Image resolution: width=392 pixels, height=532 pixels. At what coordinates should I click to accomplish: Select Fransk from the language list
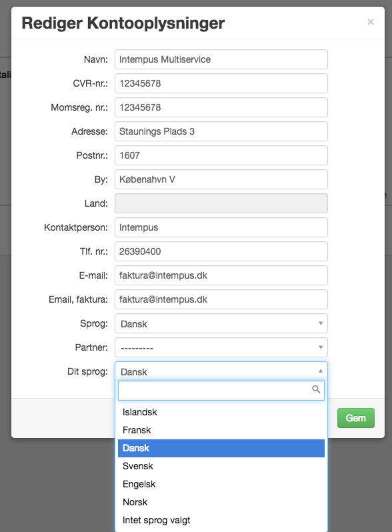coord(221,430)
